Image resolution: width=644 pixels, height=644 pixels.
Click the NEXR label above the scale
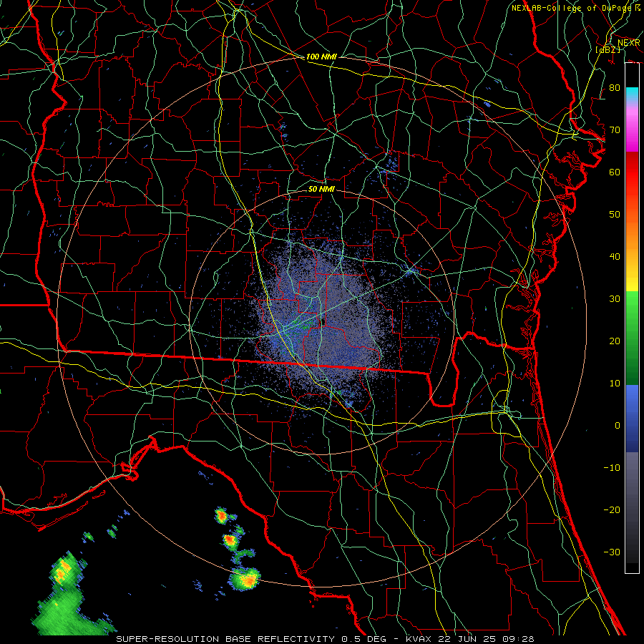pyautogui.click(x=628, y=43)
